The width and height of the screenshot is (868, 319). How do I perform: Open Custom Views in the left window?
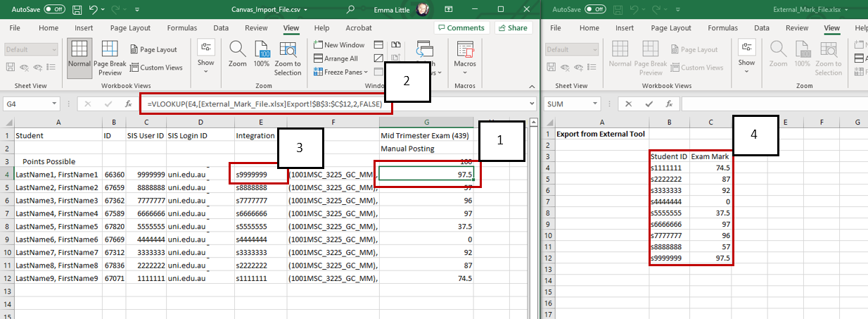pos(156,68)
